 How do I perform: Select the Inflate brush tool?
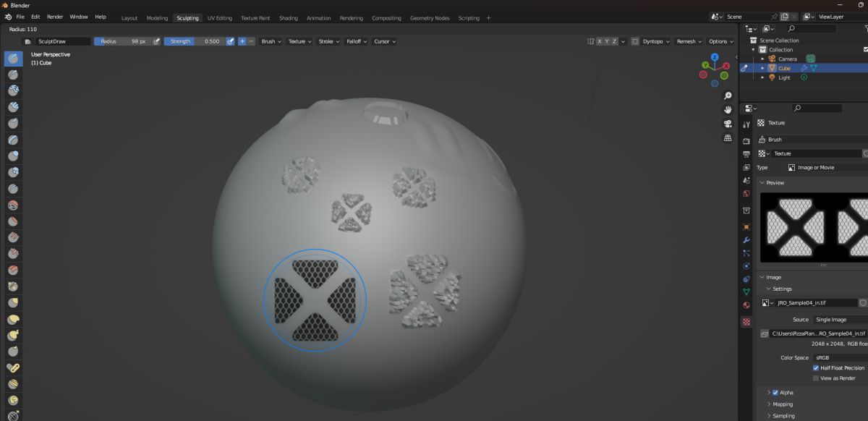[x=13, y=156]
